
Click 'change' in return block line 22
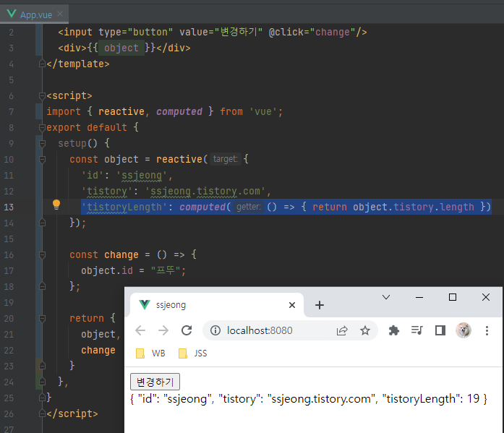pyautogui.click(x=98, y=350)
